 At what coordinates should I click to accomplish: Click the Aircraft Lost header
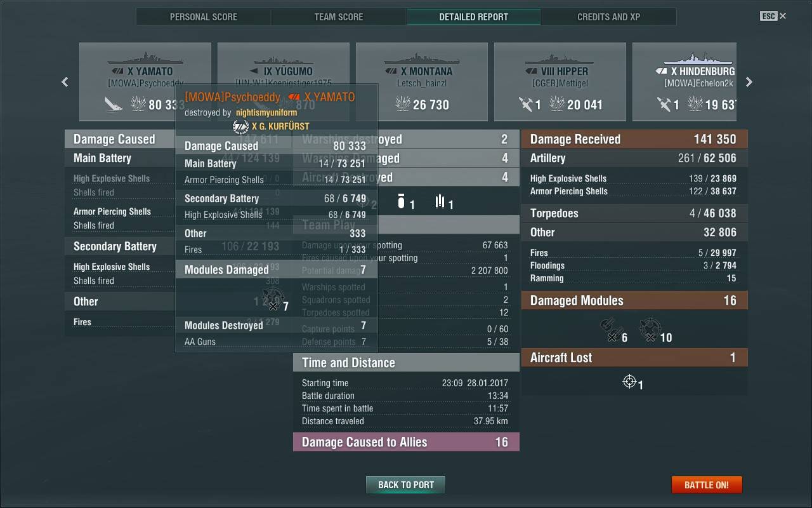click(634, 358)
